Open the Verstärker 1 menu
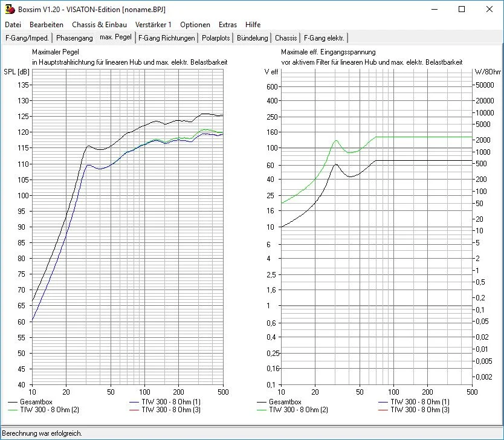 153,25
